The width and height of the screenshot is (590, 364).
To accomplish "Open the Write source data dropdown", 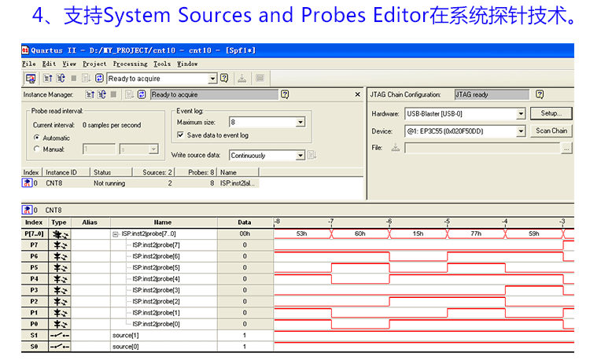I will pos(300,156).
